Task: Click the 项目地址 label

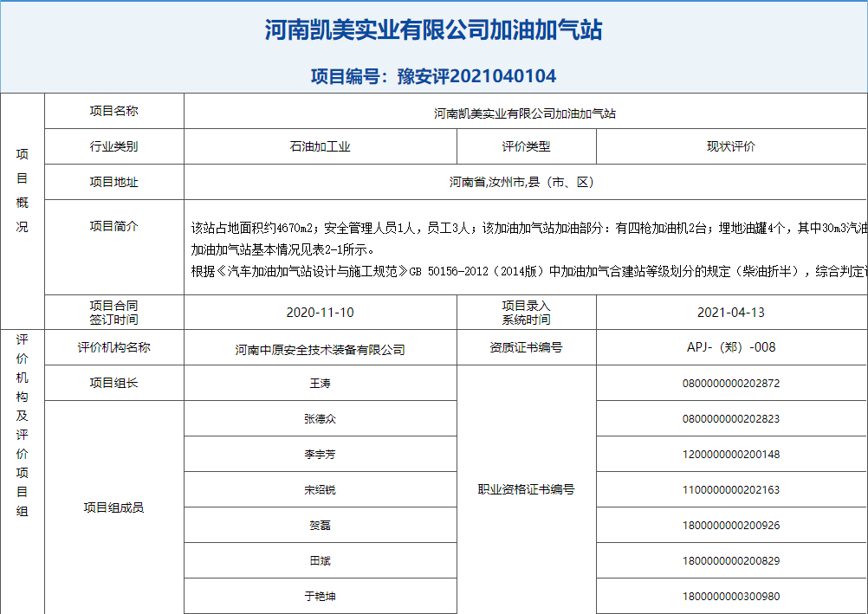Action: pyautogui.click(x=114, y=182)
